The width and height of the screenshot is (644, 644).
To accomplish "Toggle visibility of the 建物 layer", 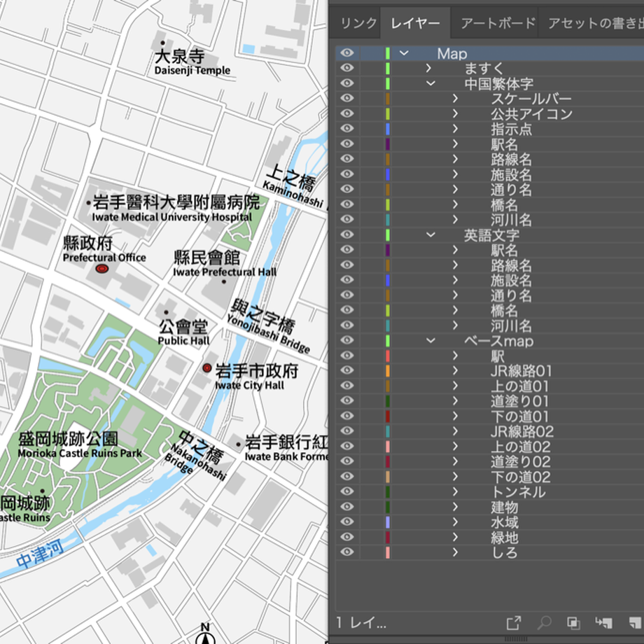I will [347, 506].
